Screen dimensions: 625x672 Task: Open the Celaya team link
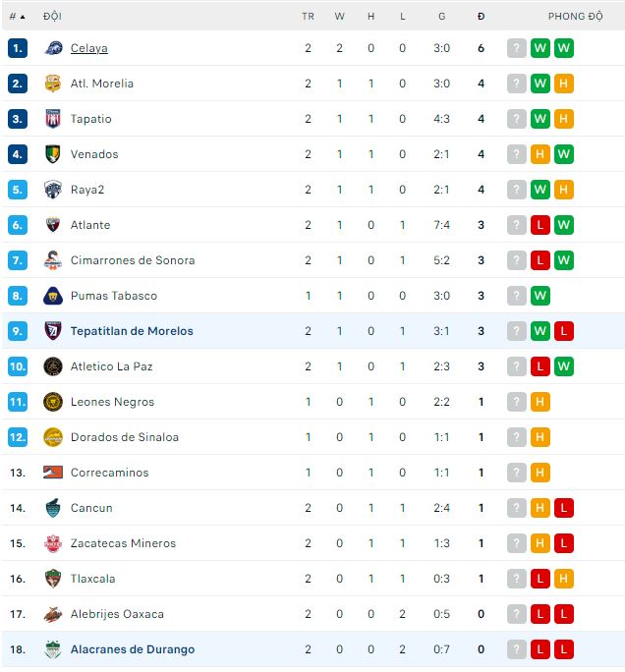click(x=89, y=48)
